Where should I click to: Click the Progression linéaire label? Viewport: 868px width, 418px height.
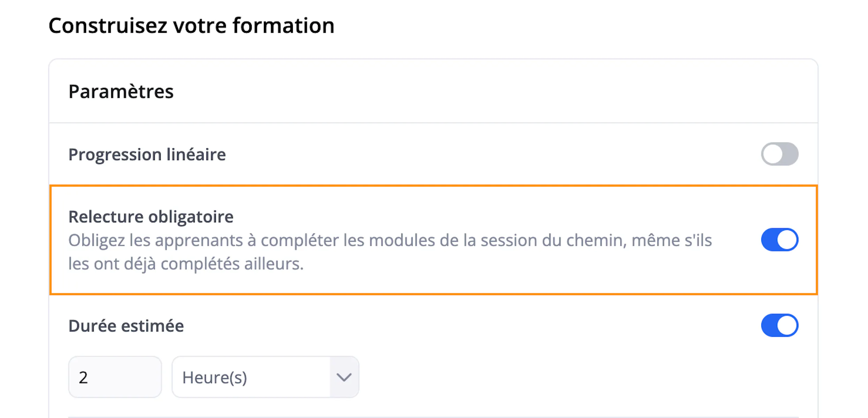pyautogui.click(x=147, y=154)
